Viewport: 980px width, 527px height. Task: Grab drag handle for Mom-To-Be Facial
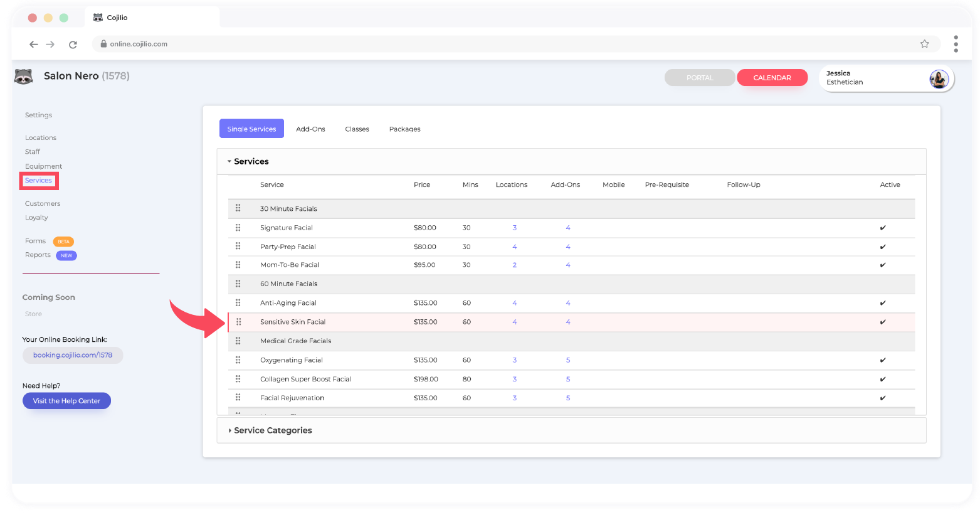coord(238,265)
